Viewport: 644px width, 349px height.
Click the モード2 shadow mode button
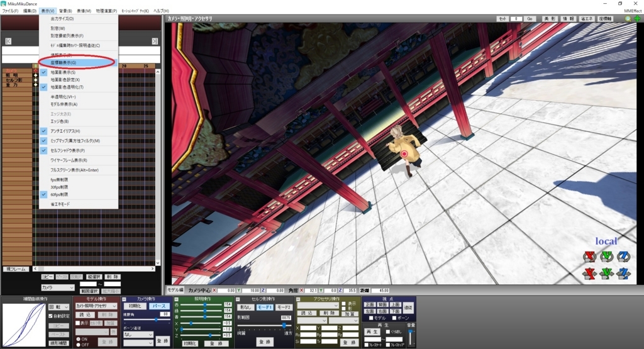(284, 307)
